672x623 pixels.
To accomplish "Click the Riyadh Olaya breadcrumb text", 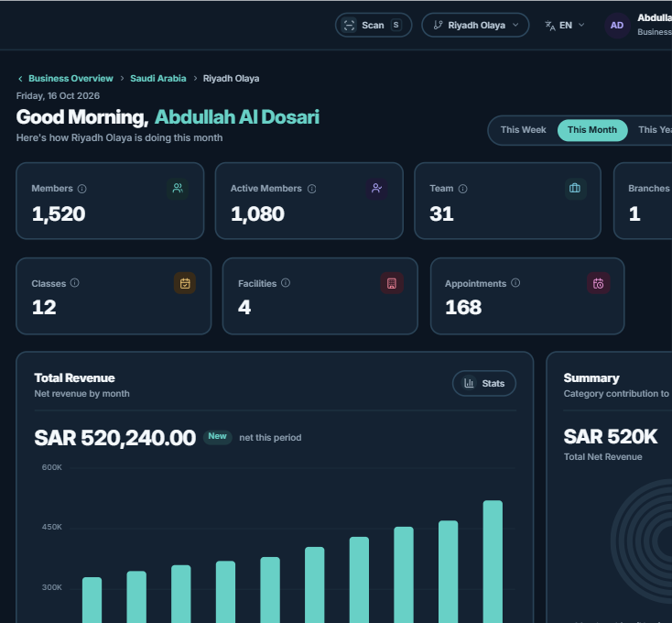I will 231,79.
